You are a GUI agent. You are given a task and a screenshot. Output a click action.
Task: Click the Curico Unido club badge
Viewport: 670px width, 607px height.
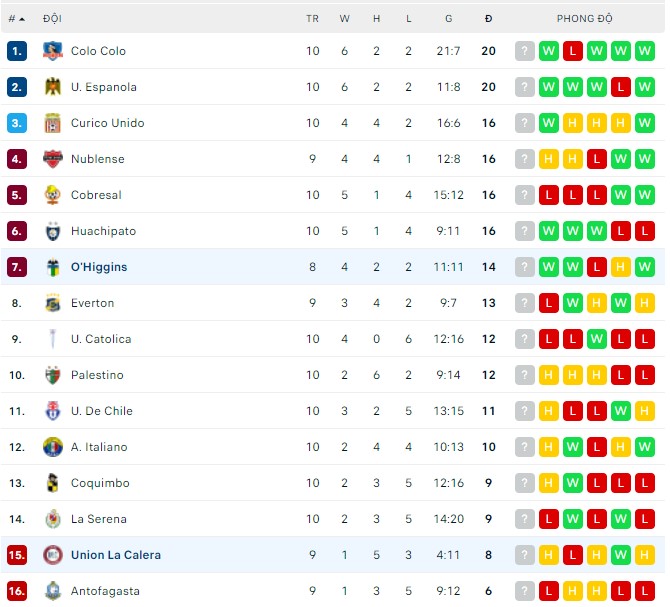coord(53,123)
